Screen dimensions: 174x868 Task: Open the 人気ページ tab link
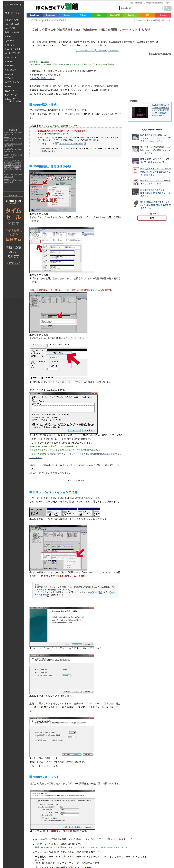[140, 21]
